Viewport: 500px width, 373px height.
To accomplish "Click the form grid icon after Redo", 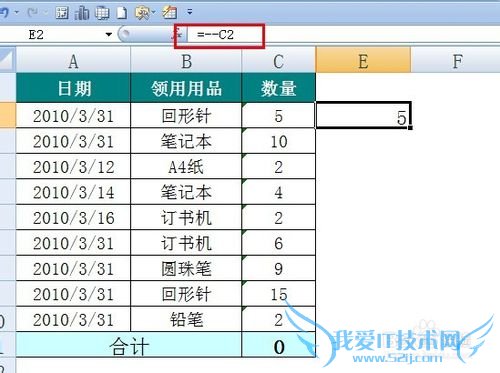I will point(62,13).
